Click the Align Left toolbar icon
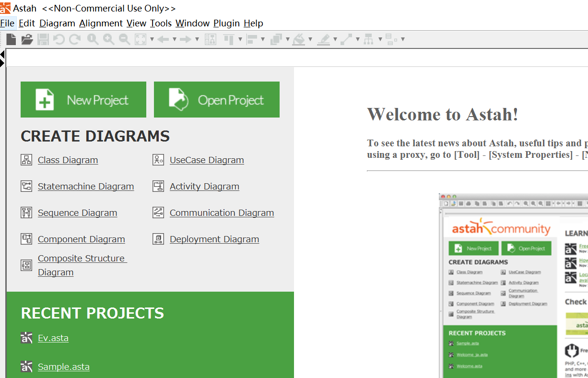 [252, 39]
